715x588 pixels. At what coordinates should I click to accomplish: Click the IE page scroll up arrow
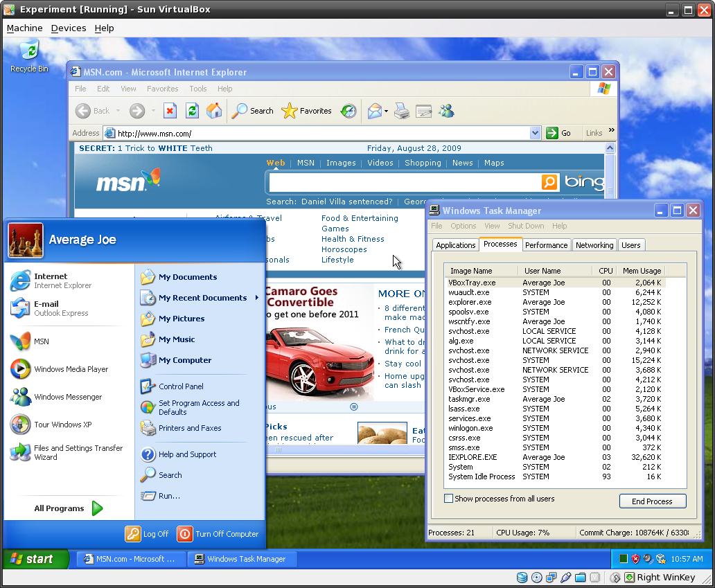(610, 148)
